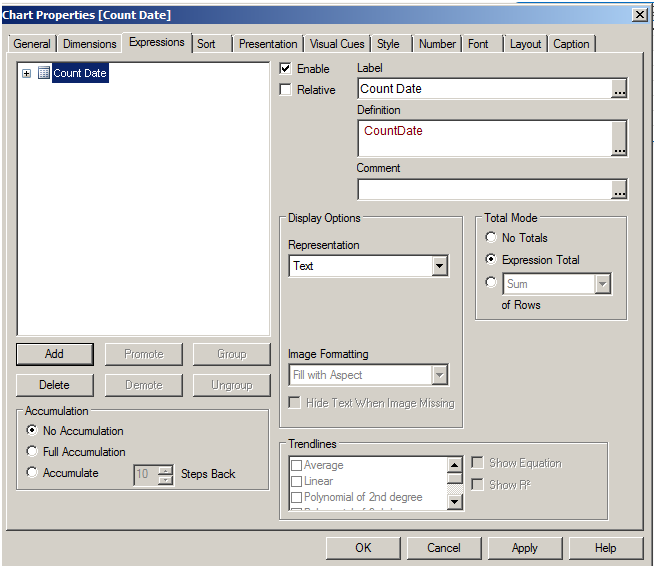Open Help for chart properties
Image resolution: width=656 pixels, height=568 pixels.
[x=605, y=548]
